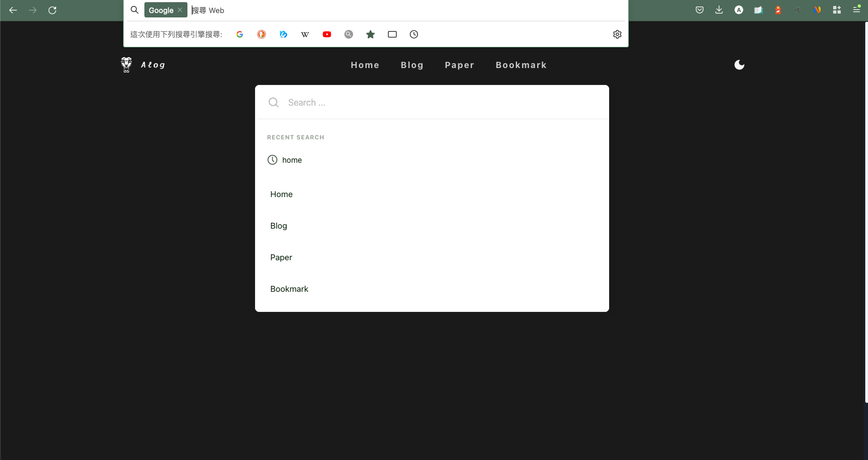Viewport: 868px width, 460px height.
Task: Open Home in the top navigation
Action: [365, 65]
